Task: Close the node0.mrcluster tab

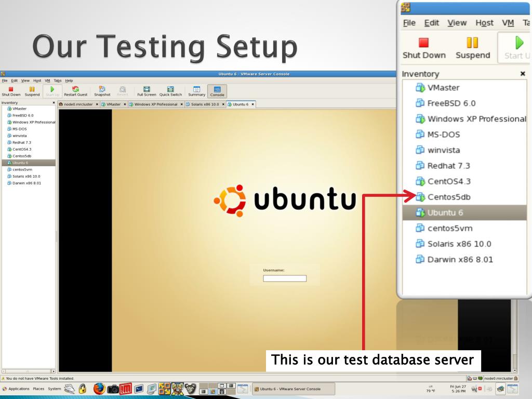Action: (97, 104)
